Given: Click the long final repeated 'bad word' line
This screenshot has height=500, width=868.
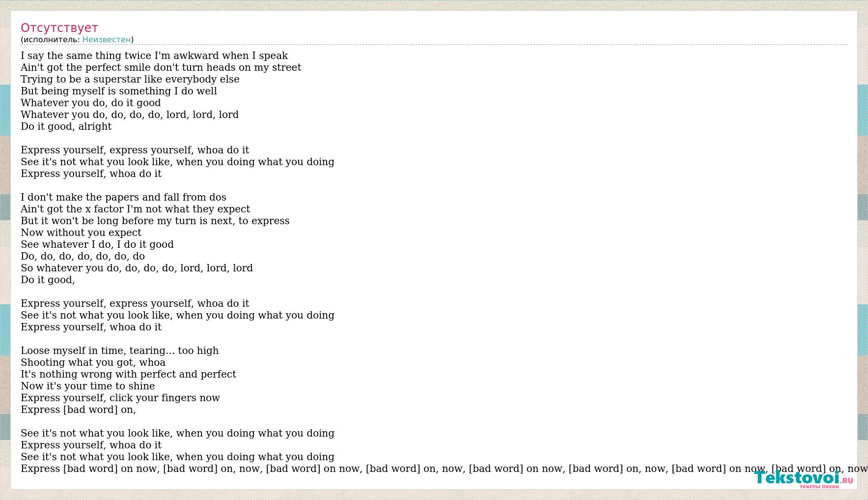Looking at the screenshot, I should coord(444,469).
